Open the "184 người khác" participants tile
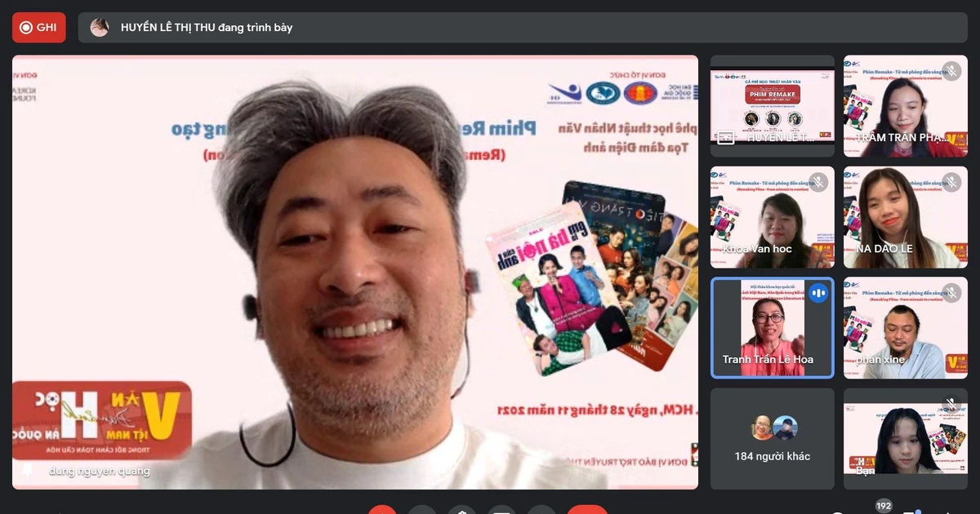Image resolution: width=980 pixels, height=514 pixels. coord(772,439)
